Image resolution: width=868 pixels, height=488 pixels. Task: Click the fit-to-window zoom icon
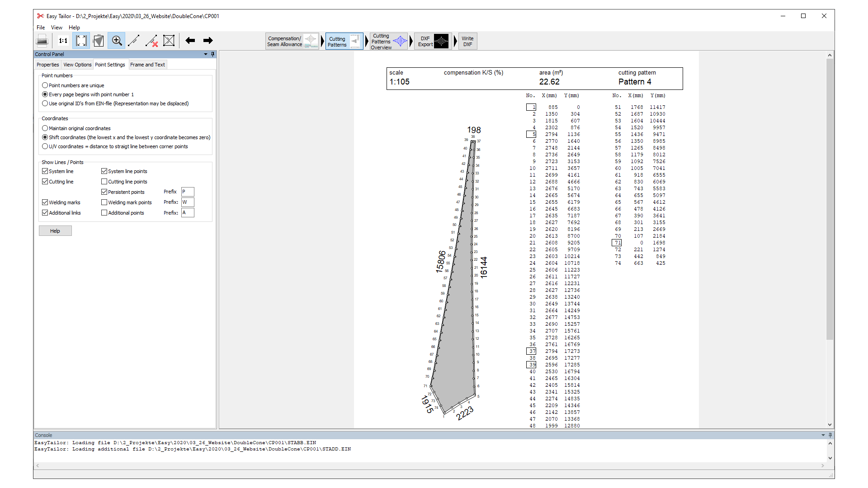coord(81,41)
